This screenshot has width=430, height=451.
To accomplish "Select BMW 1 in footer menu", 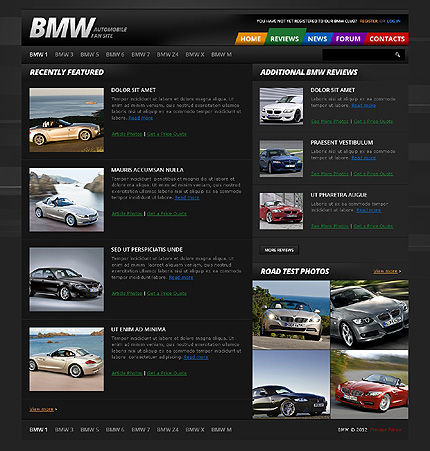I will [38, 430].
